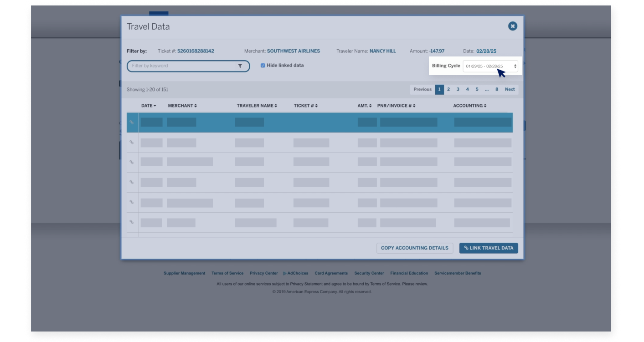Click the link glyph inside LINK TRAVEL DATA button

(465, 248)
